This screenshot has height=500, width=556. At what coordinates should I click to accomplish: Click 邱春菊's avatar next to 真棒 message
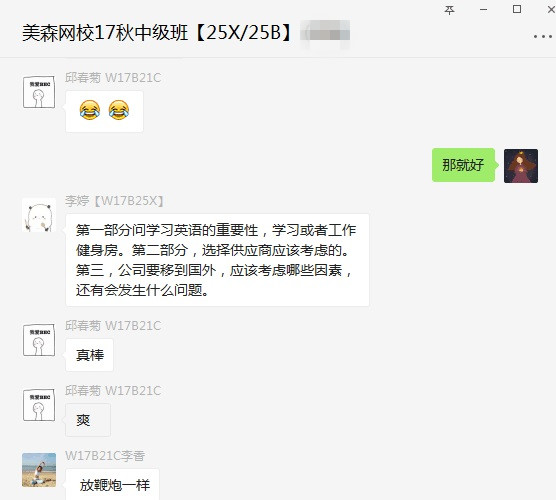pyautogui.click(x=39, y=340)
